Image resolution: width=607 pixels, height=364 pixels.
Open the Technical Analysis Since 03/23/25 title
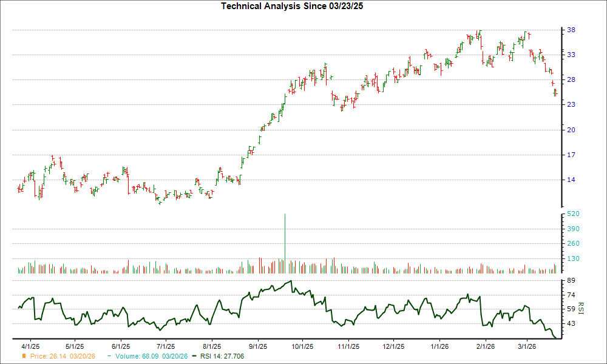pyautogui.click(x=292, y=7)
